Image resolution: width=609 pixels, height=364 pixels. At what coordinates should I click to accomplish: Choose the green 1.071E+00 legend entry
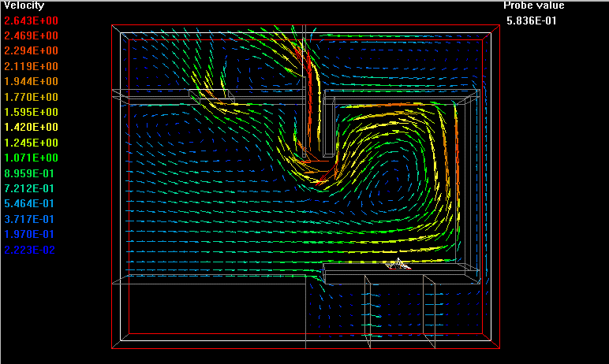coord(31,158)
